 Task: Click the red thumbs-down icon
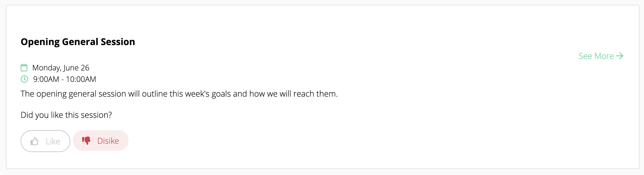(x=86, y=141)
